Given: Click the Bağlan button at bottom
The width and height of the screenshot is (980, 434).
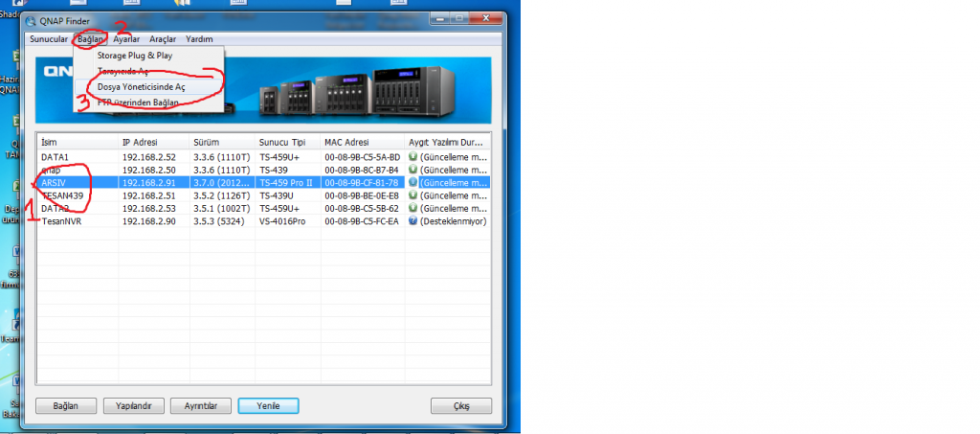Looking at the screenshot, I should [x=66, y=406].
